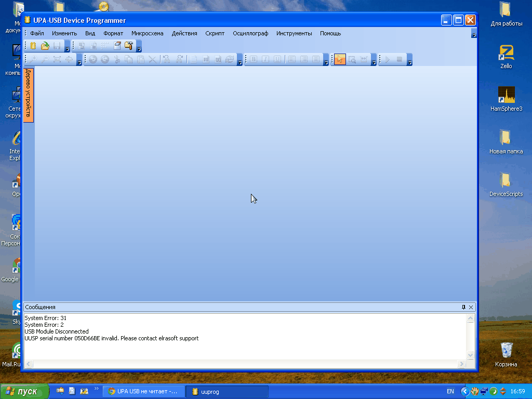
Task: Click the пуск Start button
Action: 24,392
